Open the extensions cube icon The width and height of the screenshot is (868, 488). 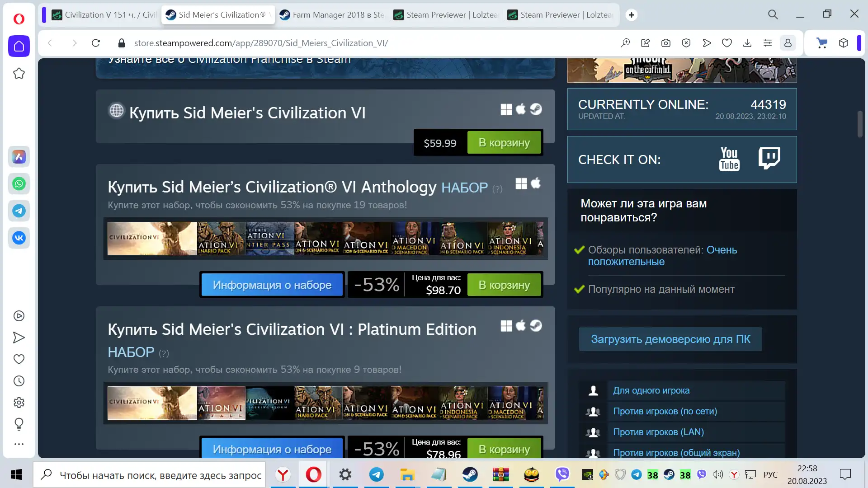(x=844, y=43)
